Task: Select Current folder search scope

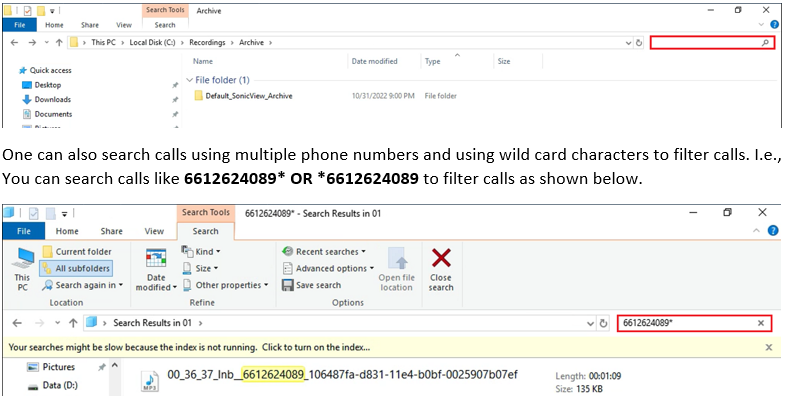Action: [77, 251]
